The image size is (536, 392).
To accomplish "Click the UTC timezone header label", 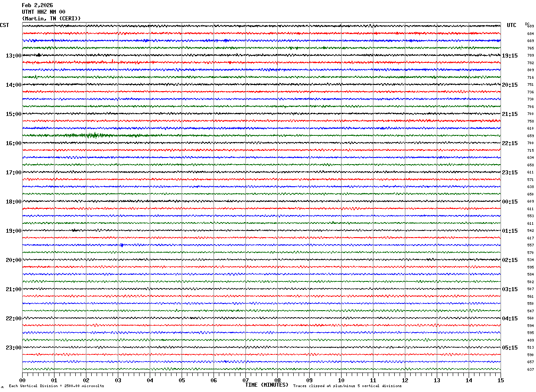I will (512, 25).
